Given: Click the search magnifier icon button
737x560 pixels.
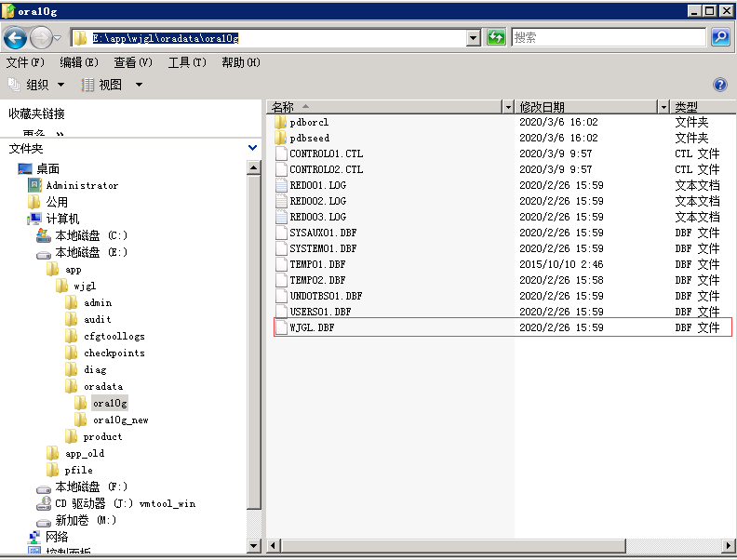Looking at the screenshot, I should (720, 37).
